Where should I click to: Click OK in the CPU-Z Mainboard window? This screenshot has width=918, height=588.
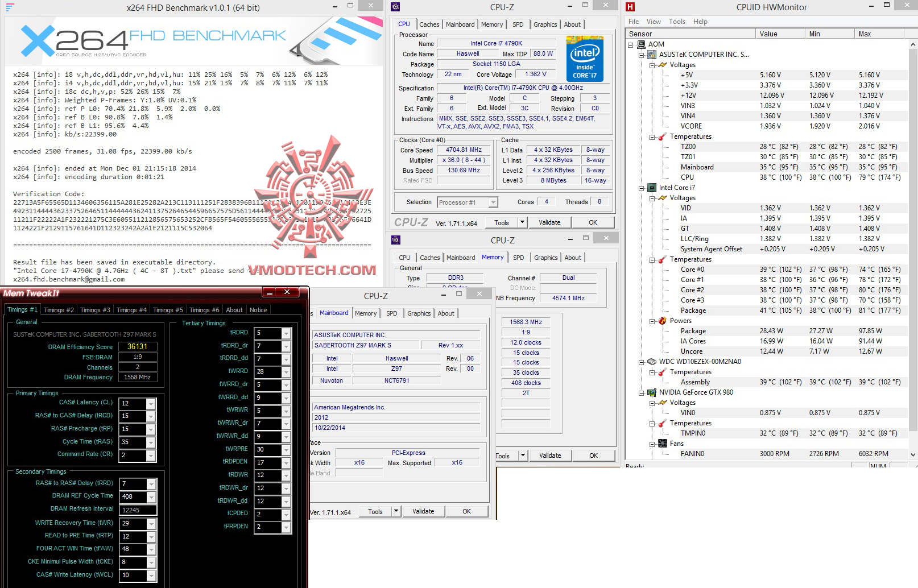[x=466, y=511]
